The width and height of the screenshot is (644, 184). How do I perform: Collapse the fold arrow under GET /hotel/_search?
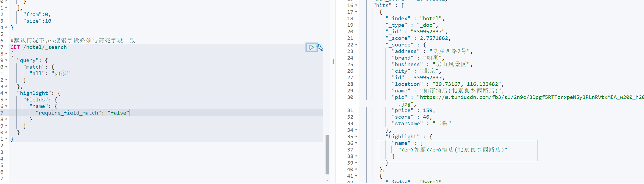(6, 54)
